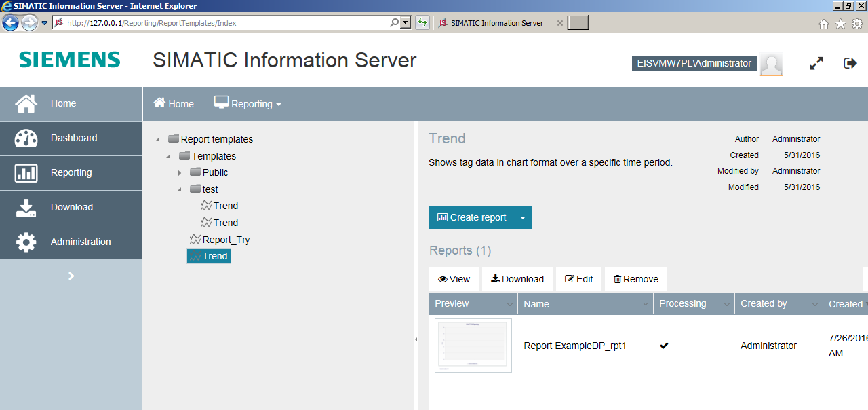Click the logout icon in header
Viewport: 868px width, 410px height.
pyautogui.click(x=850, y=63)
